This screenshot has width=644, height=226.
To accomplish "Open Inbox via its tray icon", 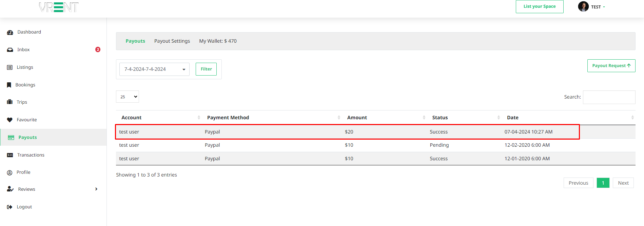I will pyautogui.click(x=10, y=50).
